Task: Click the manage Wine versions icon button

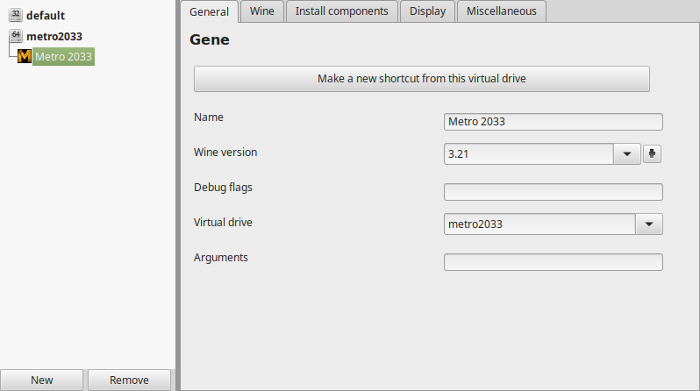Action: 652,154
